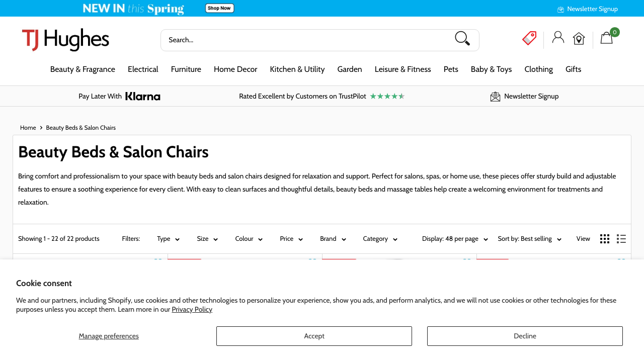The width and height of the screenshot is (644, 362).
Task: Click the store locator icon
Action: pyautogui.click(x=579, y=39)
